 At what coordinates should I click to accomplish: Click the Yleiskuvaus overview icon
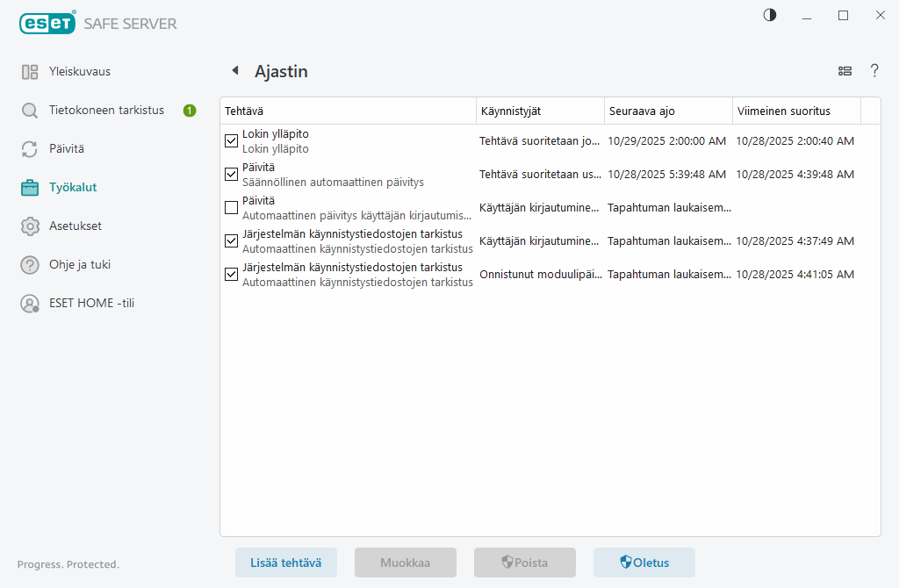pos(30,72)
